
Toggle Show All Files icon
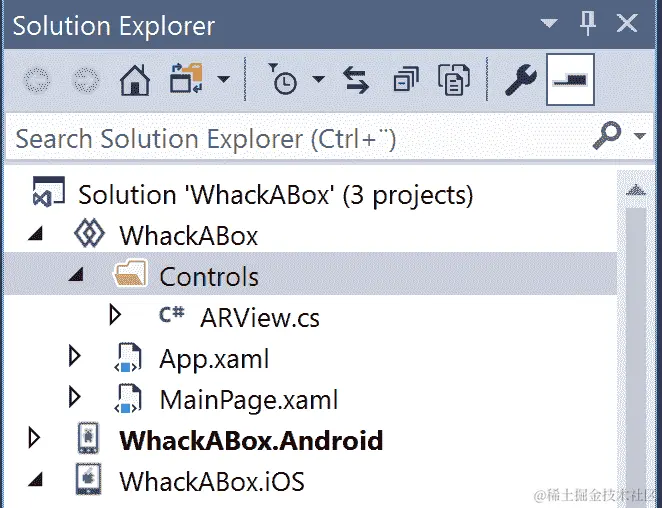[454, 79]
